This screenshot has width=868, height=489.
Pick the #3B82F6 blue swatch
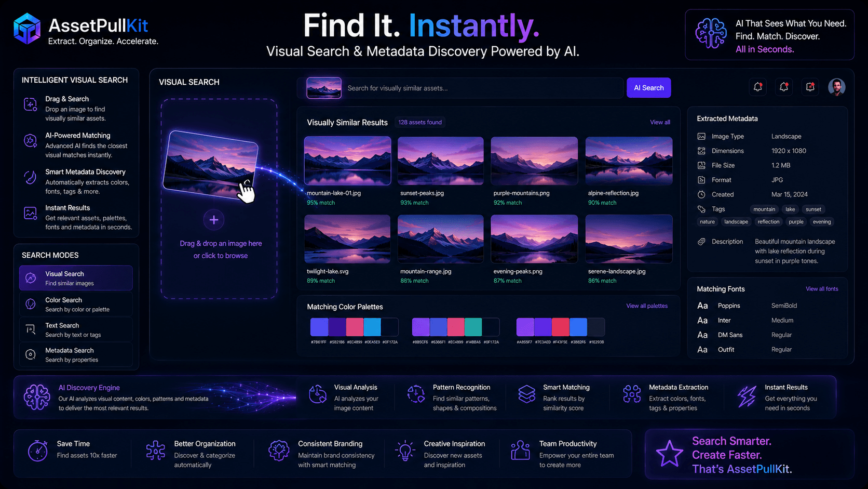tap(578, 327)
